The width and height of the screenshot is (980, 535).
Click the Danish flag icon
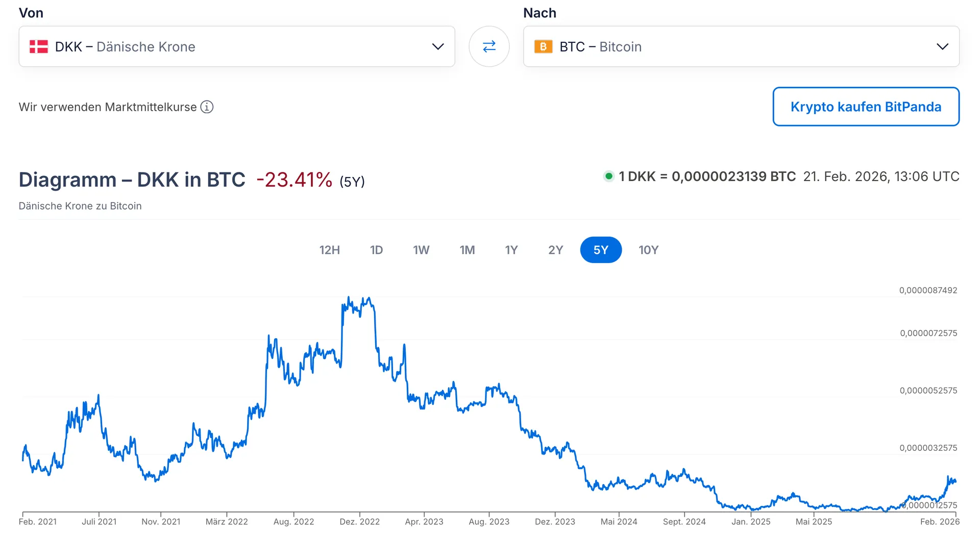point(39,46)
